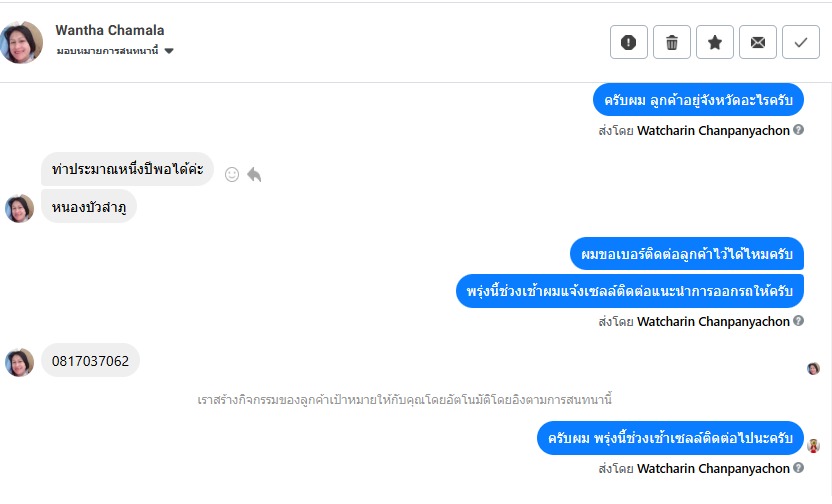The width and height of the screenshot is (832, 504).
Task: Mark conversation done with checkmark icon
Action: [x=800, y=42]
